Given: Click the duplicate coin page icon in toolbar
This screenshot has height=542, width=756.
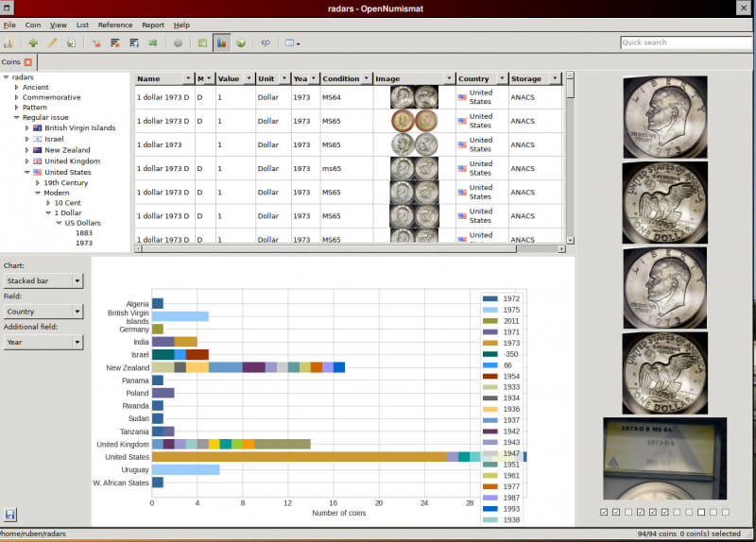Looking at the screenshot, I should [71, 42].
